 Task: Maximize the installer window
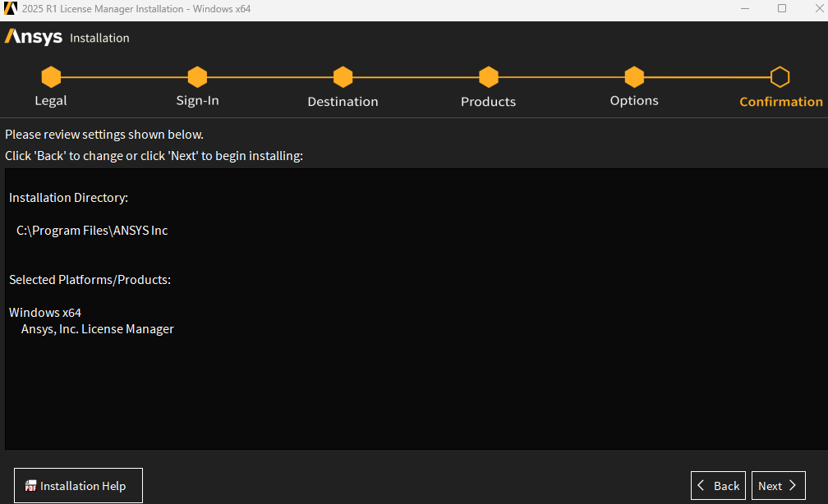coord(782,8)
